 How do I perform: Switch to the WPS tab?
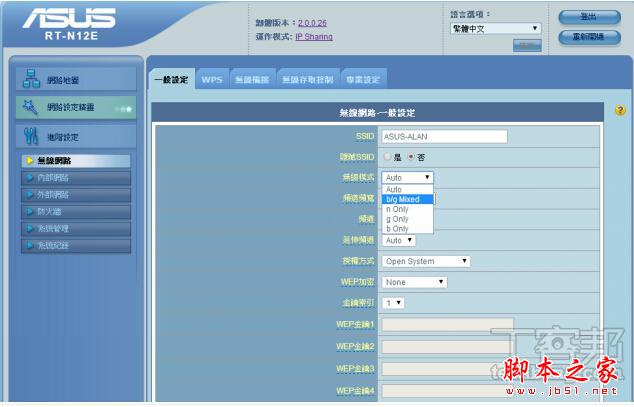[212, 79]
